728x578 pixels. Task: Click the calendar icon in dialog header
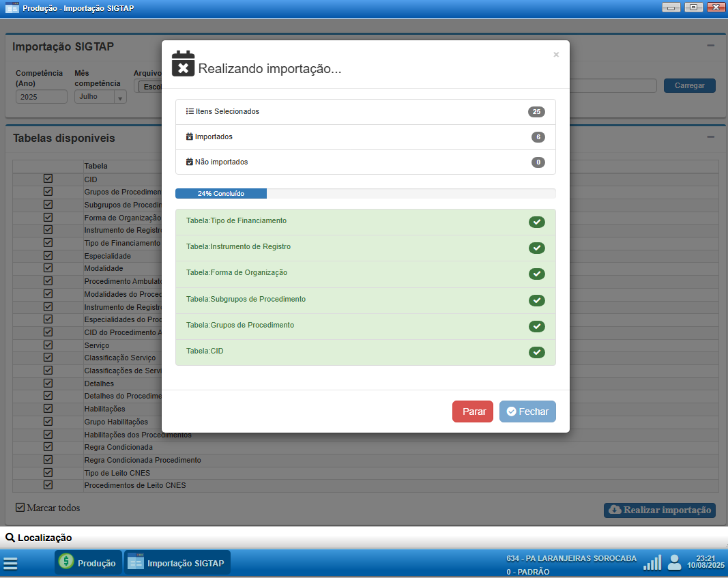click(183, 63)
